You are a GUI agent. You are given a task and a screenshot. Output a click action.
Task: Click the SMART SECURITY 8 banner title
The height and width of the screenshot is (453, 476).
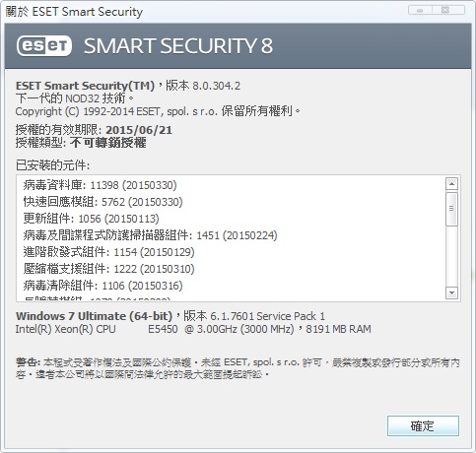pyautogui.click(x=178, y=46)
